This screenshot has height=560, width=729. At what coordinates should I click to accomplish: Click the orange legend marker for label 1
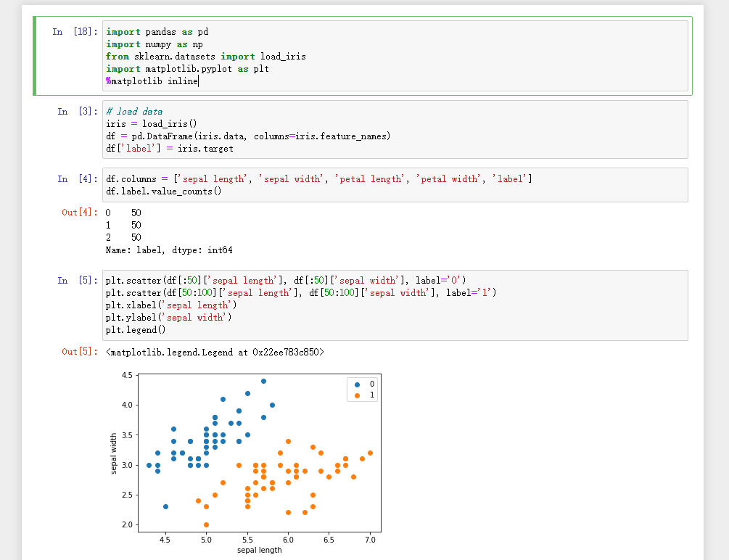(357, 395)
